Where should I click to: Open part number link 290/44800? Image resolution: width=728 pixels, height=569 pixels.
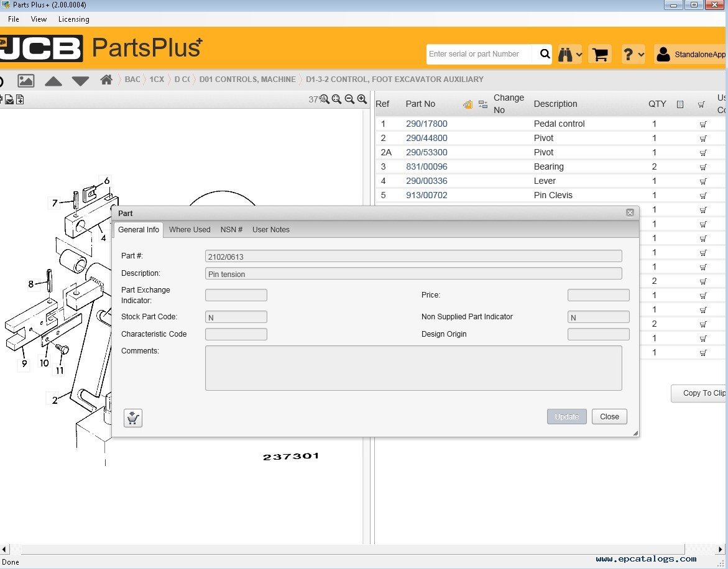[x=426, y=138]
